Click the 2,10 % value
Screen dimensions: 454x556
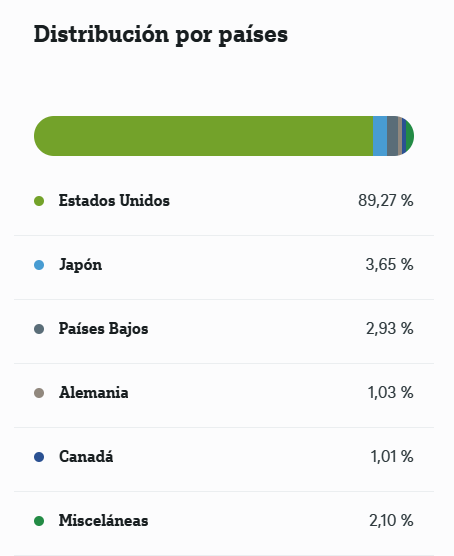[x=391, y=521]
